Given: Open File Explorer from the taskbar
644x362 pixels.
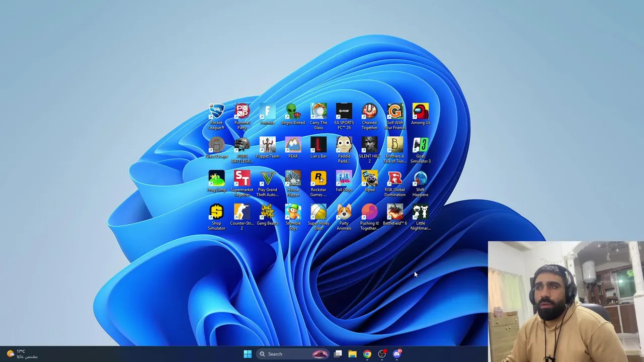Looking at the screenshot, I should pos(352,354).
